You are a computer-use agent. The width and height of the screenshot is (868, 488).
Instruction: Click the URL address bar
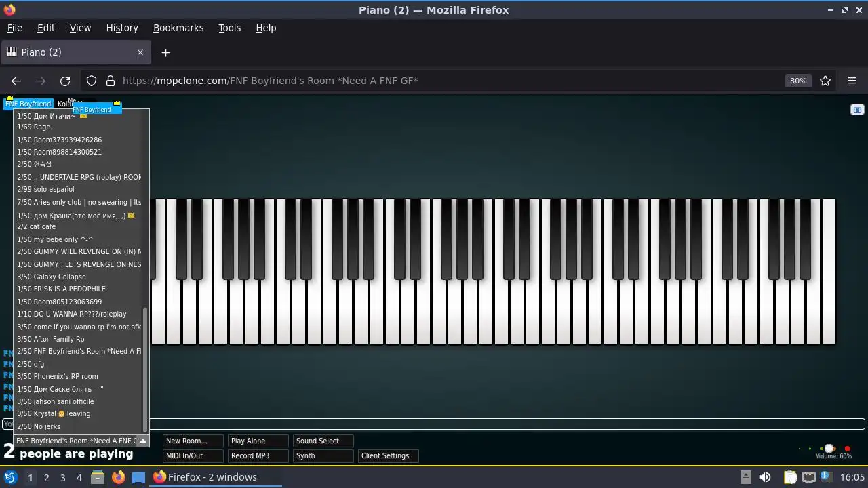pos(448,81)
